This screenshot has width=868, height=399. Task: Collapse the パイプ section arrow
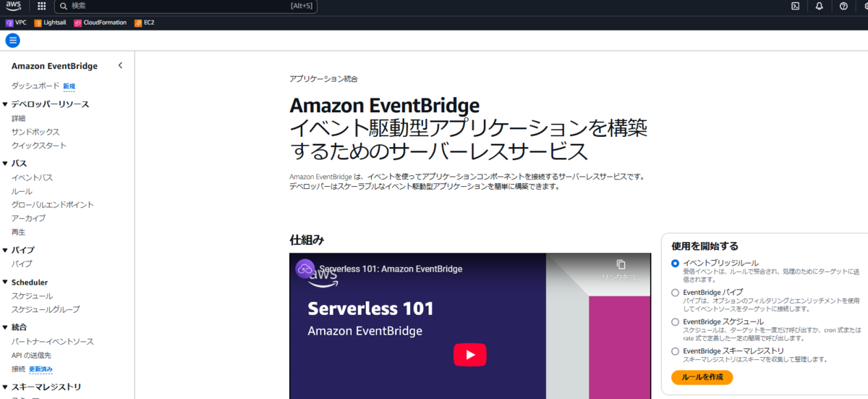pyautogui.click(x=5, y=250)
